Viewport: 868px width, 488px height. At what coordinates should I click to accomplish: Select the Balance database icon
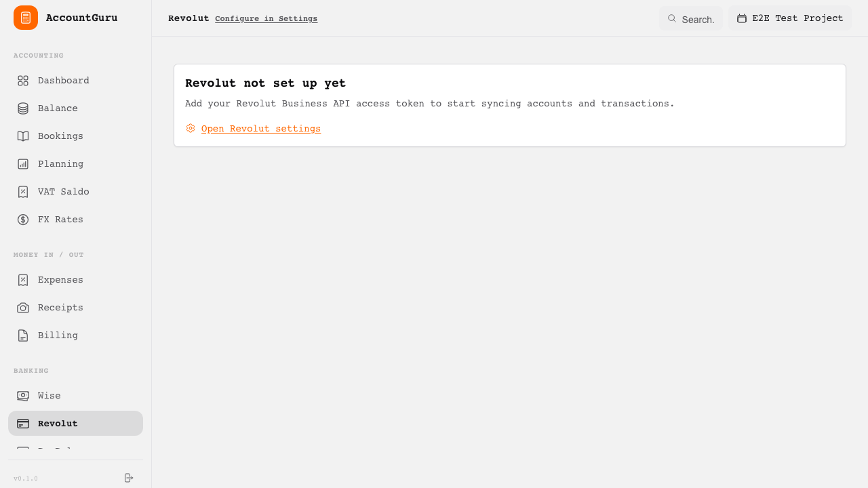click(x=23, y=108)
